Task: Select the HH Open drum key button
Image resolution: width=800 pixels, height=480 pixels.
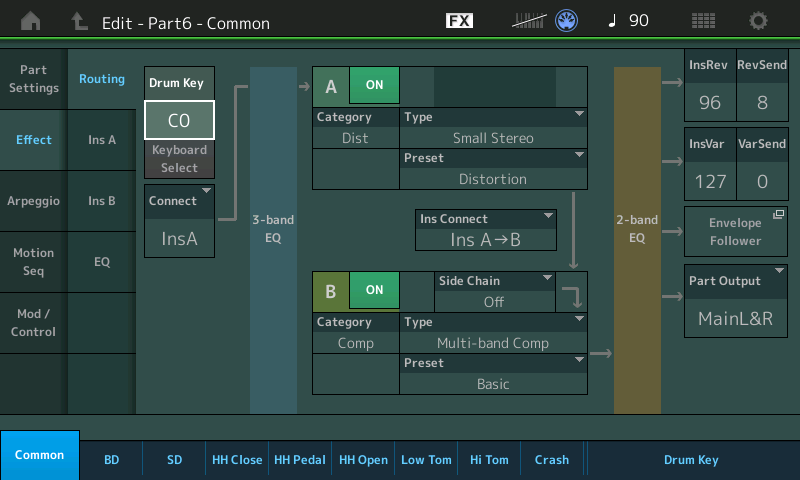Action: pos(363,460)
